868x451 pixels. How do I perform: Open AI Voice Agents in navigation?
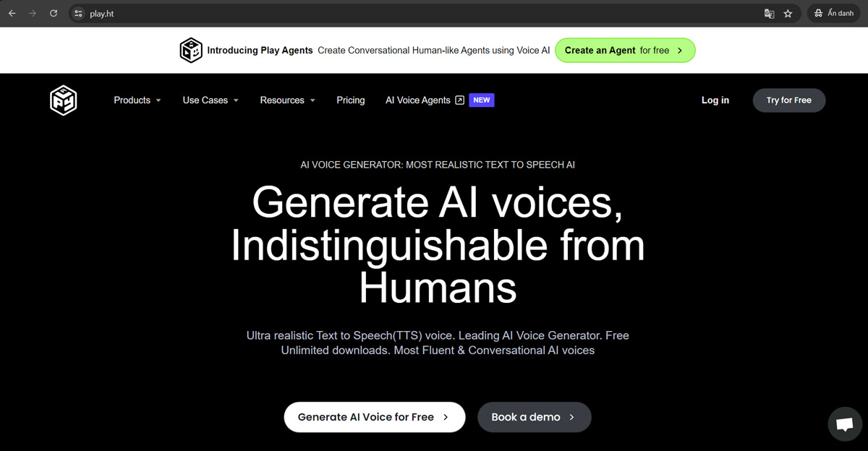tap(425, 100)
